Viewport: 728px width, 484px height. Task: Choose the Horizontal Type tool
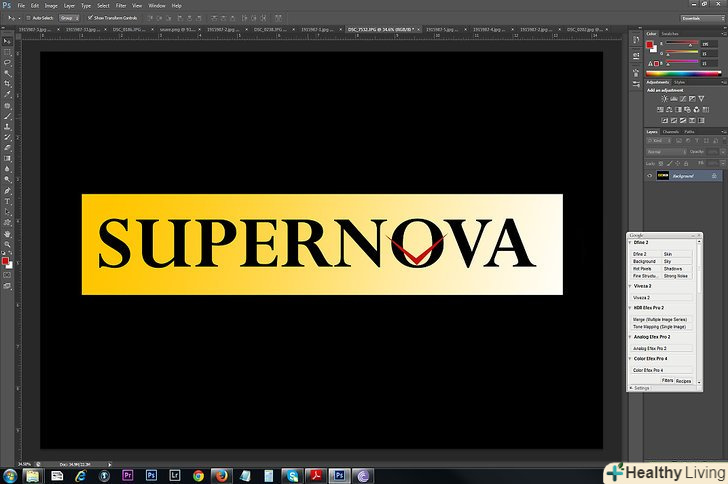pos(8,201)
